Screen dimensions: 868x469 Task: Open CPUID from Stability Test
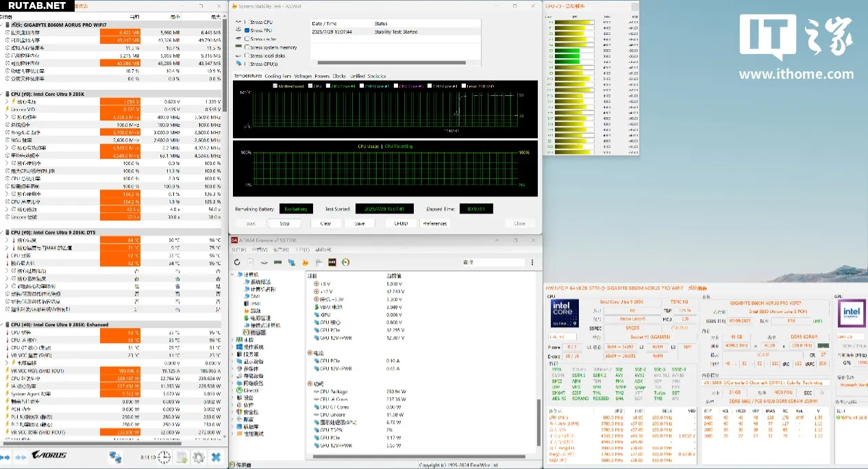click(401, 223)
